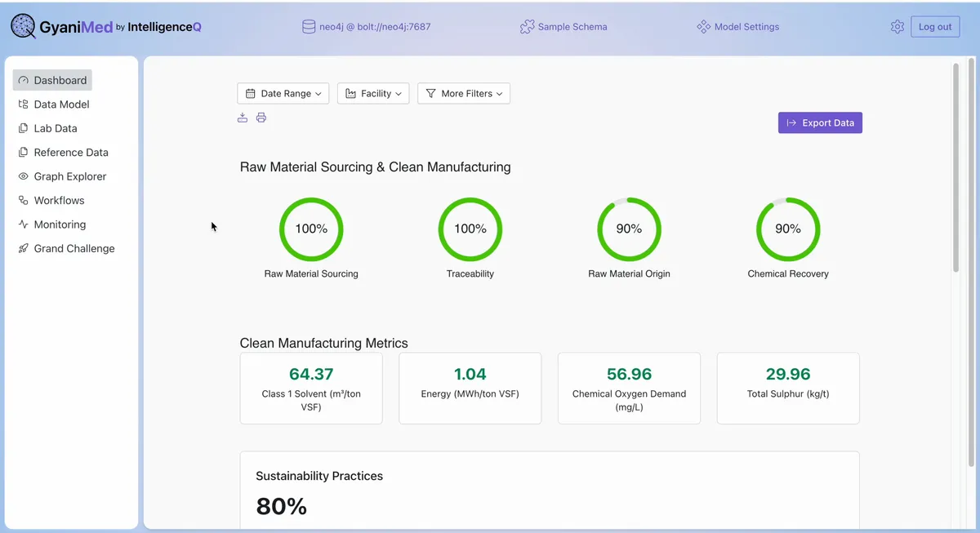
Task: Expand the More Filters dropdown
Action: [464, 94]
